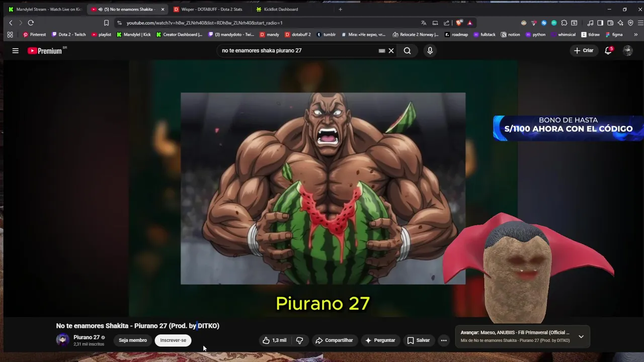Click the BONO DE HASTA ad banner
The height and width of the screenshot is (362, 644).
[x=568, y=128]
